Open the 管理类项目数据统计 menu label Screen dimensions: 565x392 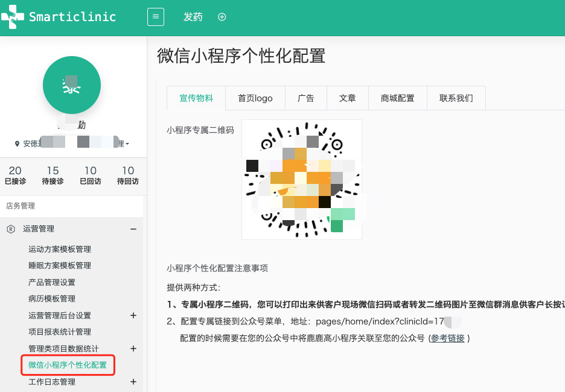tap(63, 349)
